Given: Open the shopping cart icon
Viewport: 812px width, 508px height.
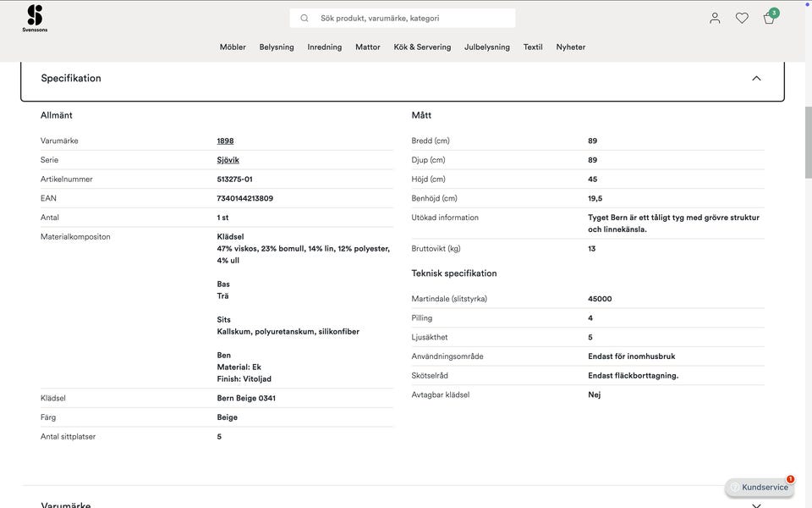Looking at the screenshot, I should pyautogui.click(x=770, y=17).
